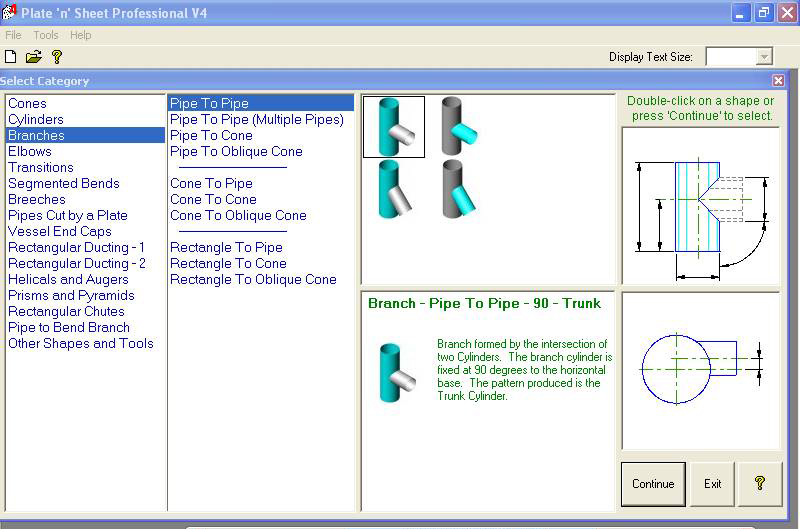Image resolution: width=800 pixels, height=529 pixels.
Task: Open the Tools menu
Action: pyautogui.click(x=46, y=35)
